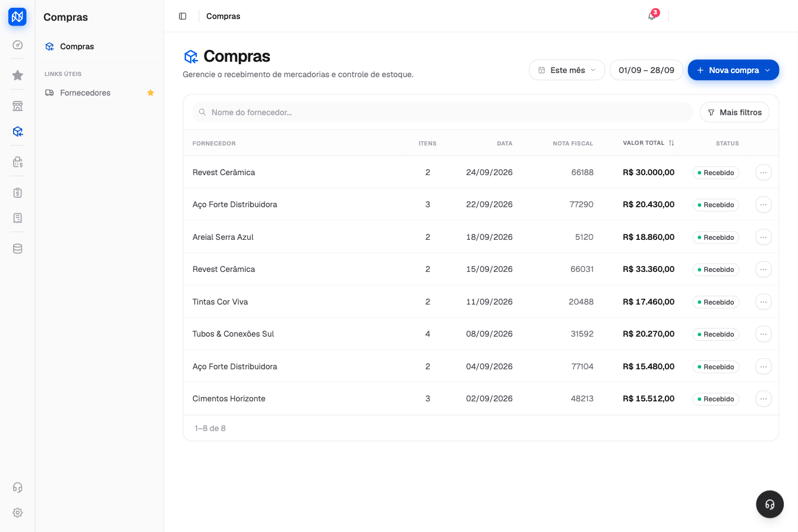Open the clipboard dollar icon in sidebar
Viewport: 798px width, 532px height.
click(x=17, y=193)
